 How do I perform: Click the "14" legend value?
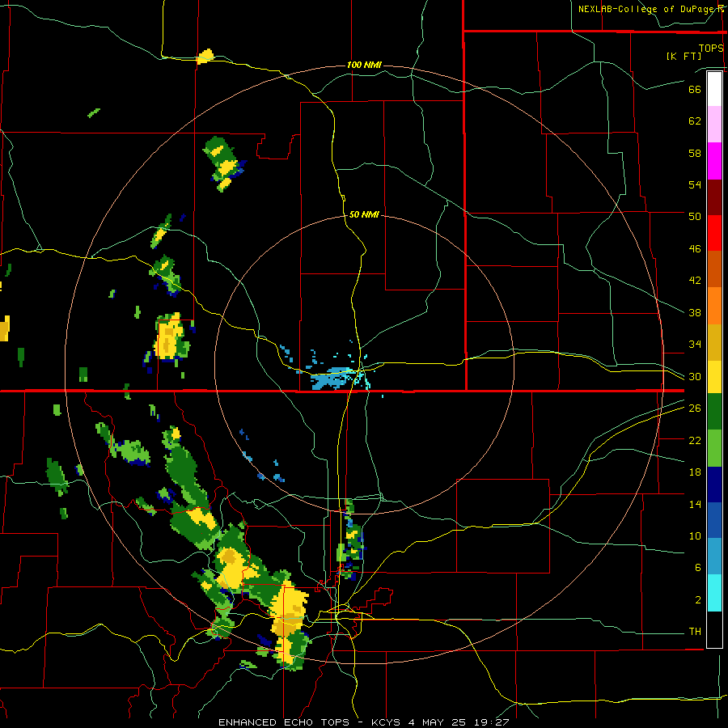[x=695, y=504]
